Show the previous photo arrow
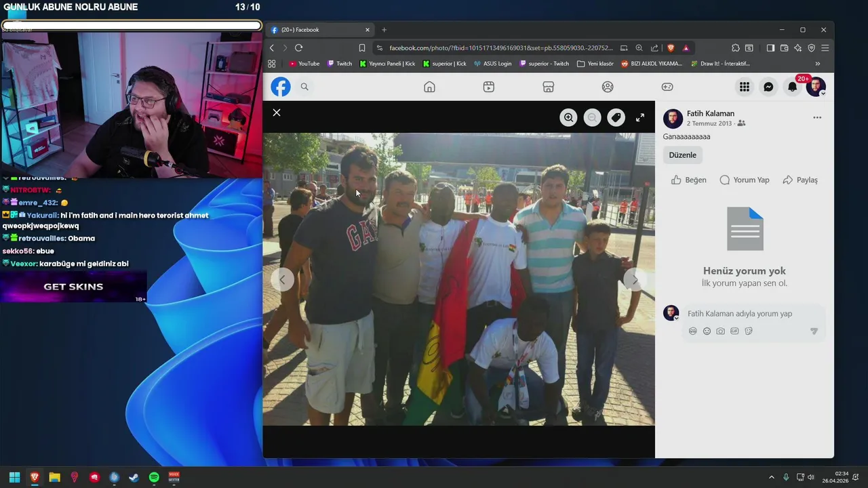This screenshot has width=868, height=488. pyautogui.click(x=283, y=279)
